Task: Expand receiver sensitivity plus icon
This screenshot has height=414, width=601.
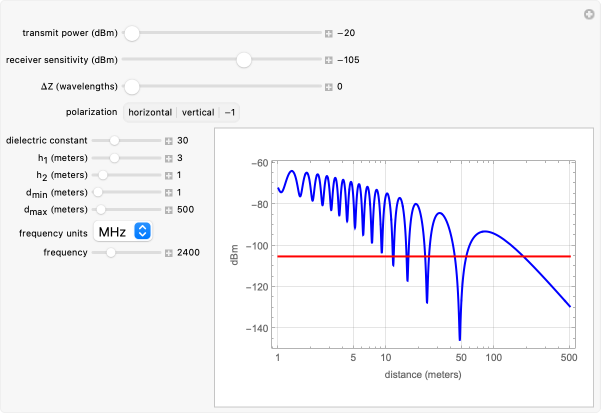Action: point(329,60)
